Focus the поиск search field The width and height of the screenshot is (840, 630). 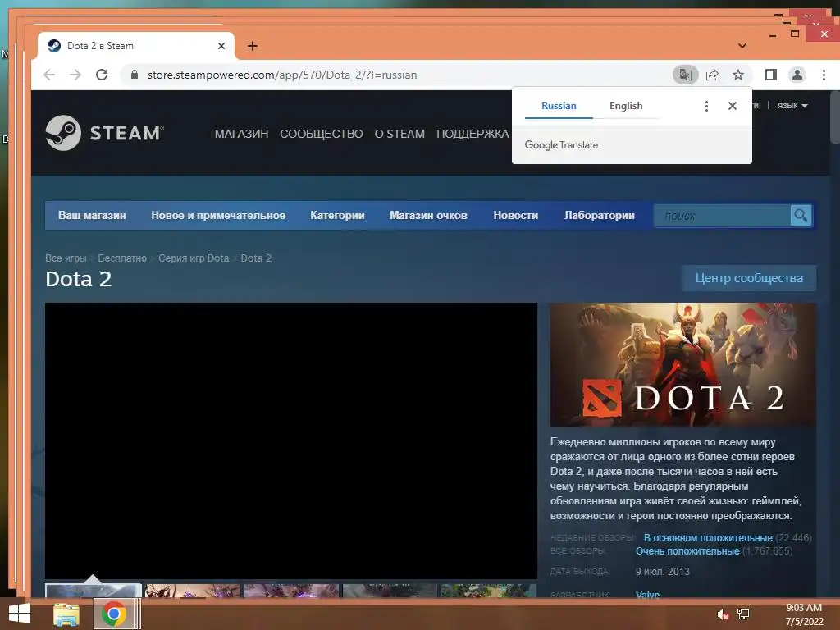click(722, 216)
